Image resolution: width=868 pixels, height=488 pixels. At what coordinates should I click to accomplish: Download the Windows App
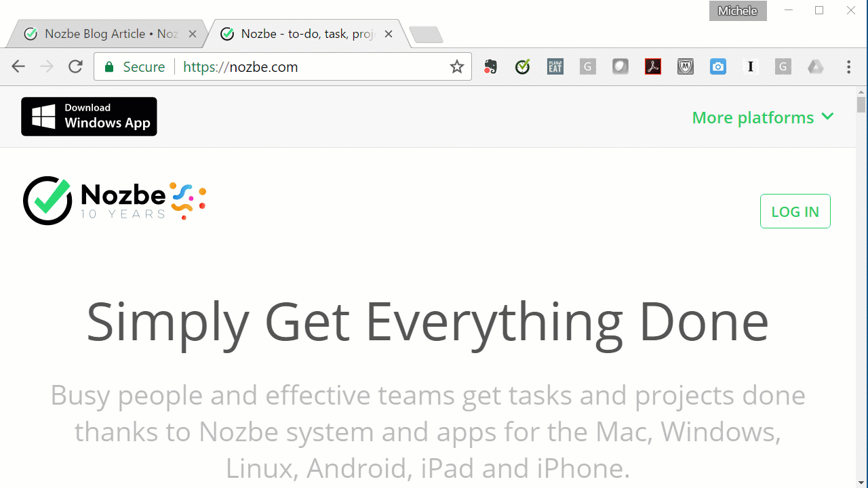(x=89, y=117)
